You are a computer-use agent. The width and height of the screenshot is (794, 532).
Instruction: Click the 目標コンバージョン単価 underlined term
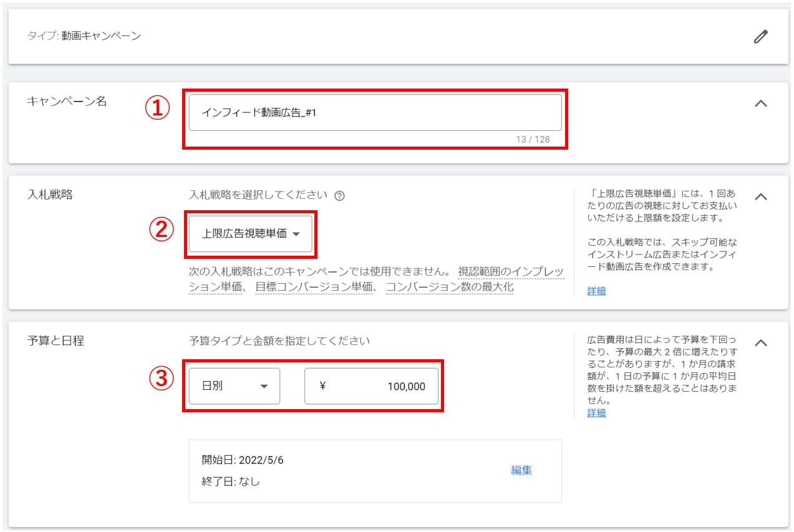(314, 288)
